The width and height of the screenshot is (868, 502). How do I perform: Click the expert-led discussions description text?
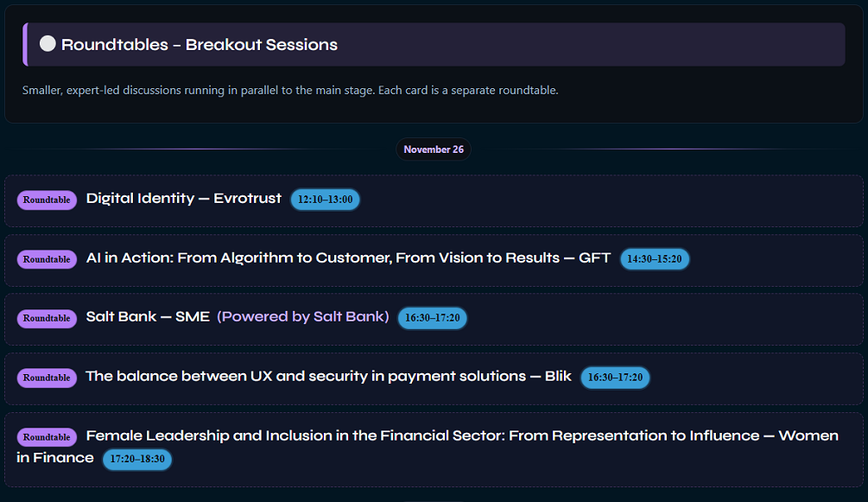(x=290, y=90)
